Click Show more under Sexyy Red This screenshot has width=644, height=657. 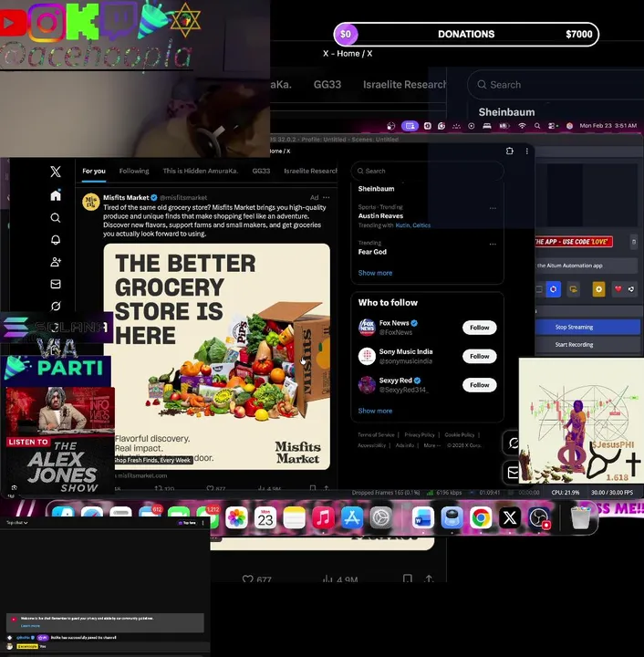pos(375,411)
